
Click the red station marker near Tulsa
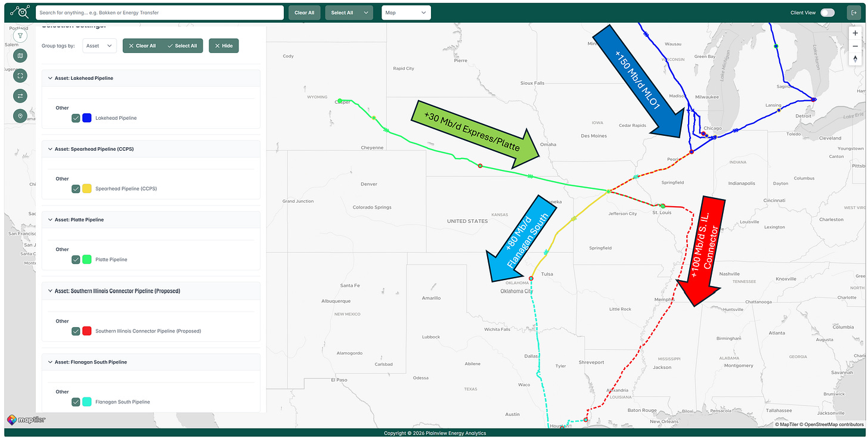531,278
